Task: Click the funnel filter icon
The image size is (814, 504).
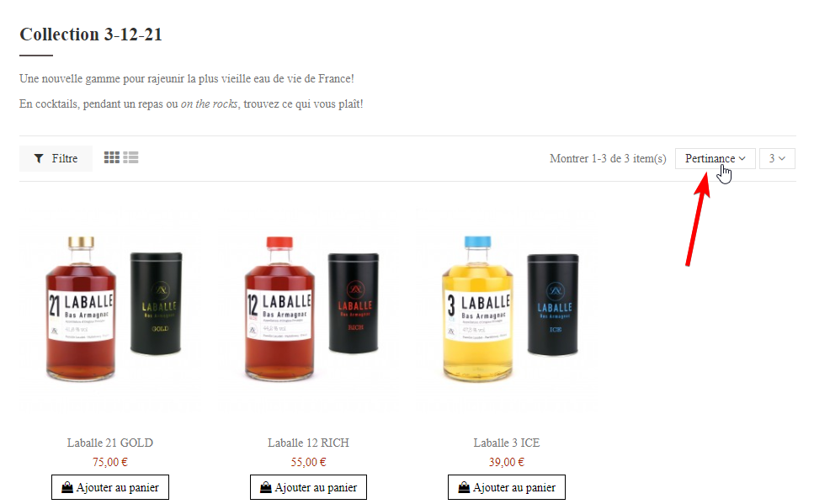Action: point(39,158)
